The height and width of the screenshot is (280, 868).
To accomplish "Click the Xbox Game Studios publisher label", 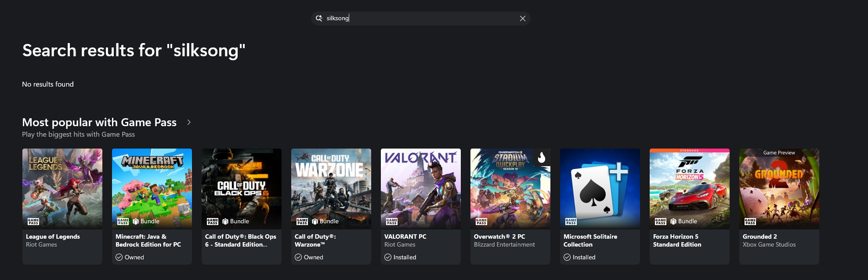I will click(769, 245).
